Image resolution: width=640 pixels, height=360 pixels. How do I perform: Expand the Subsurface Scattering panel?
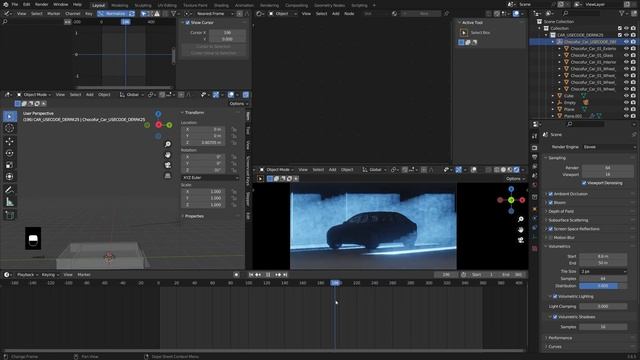(568, 220)
